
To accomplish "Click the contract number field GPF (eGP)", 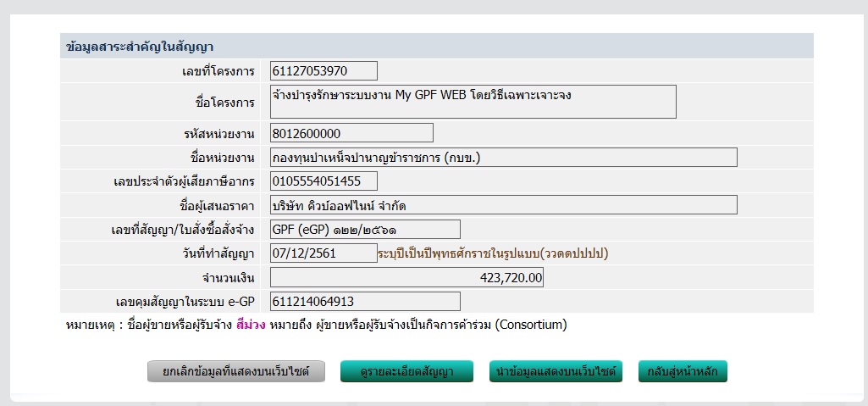I will tap(365, 230).
